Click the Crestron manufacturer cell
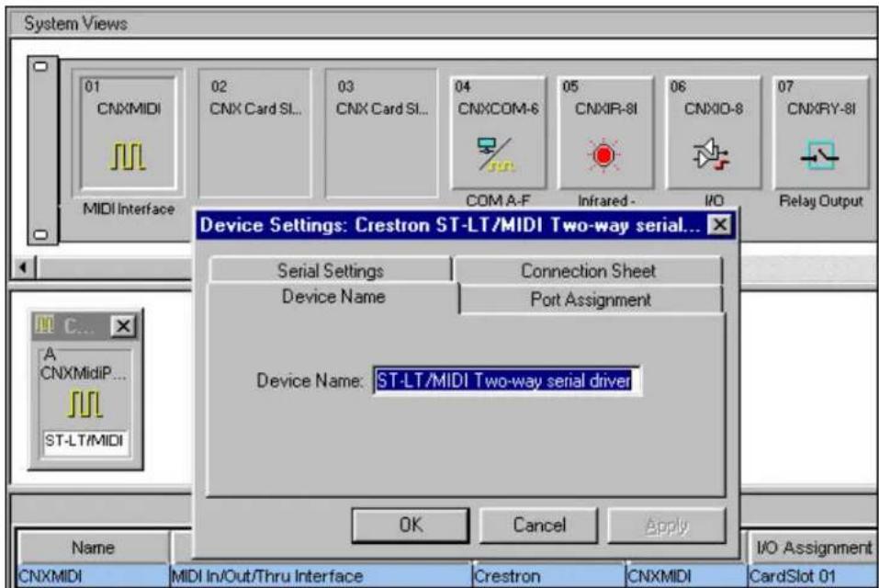The image size is (879, 588). tap(549, 576)
